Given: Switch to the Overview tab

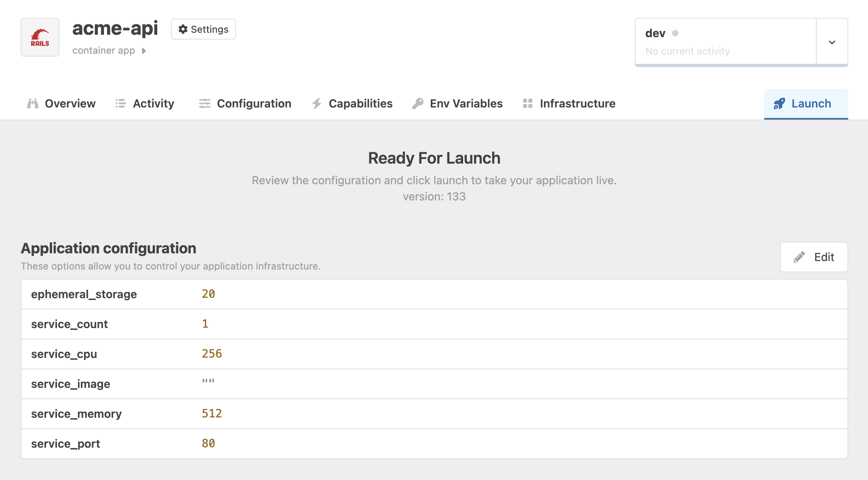Looking at the screenshot, I should tap(61, 103).
